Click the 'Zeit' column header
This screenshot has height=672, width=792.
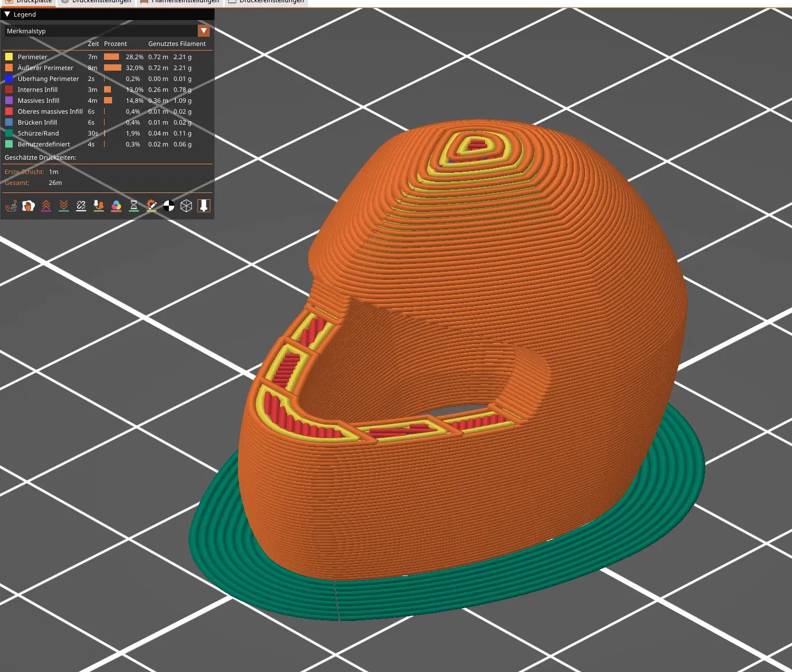(93, 44)
